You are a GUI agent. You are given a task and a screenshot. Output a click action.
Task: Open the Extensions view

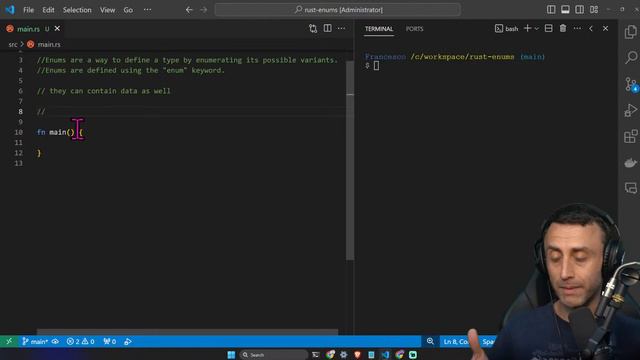click(x=631, y=136)
